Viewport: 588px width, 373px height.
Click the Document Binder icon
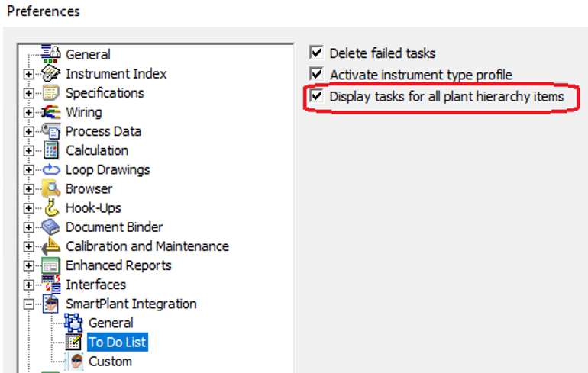pyautogui.click(x=51, y=227)
